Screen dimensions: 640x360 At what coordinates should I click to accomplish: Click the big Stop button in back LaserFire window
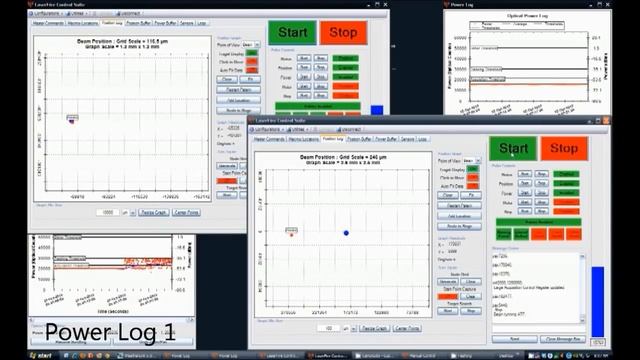click(343, 33)
